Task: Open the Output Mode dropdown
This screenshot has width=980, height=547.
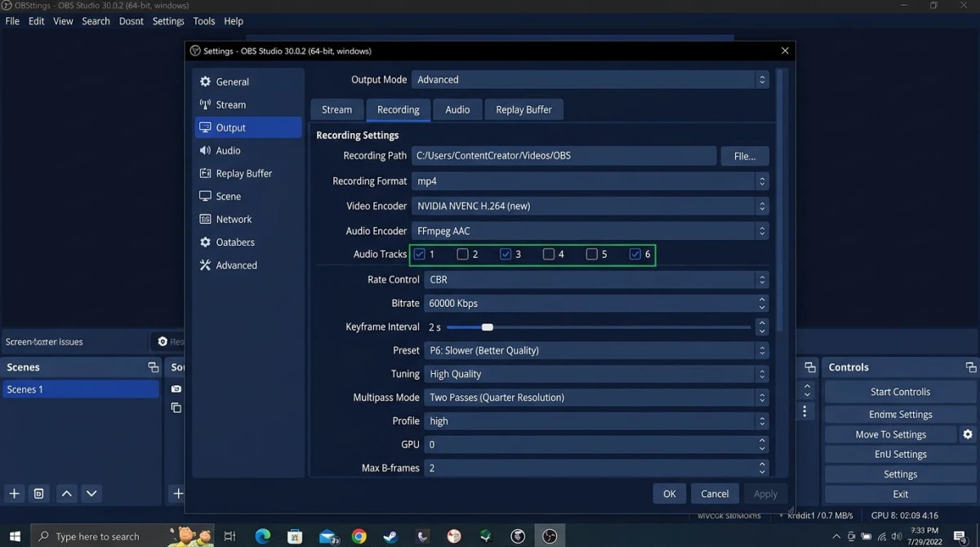Action: pos(590,79)
